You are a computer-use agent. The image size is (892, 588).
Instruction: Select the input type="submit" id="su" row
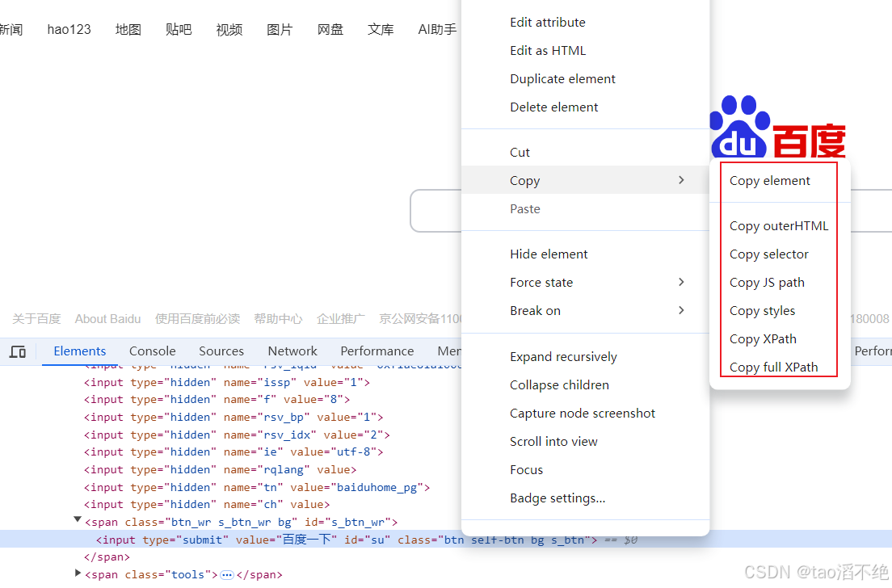click(x=446, y=539)
